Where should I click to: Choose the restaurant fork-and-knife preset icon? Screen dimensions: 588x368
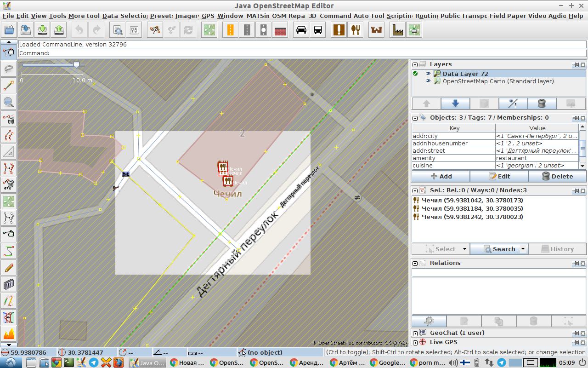pos(356,30)
